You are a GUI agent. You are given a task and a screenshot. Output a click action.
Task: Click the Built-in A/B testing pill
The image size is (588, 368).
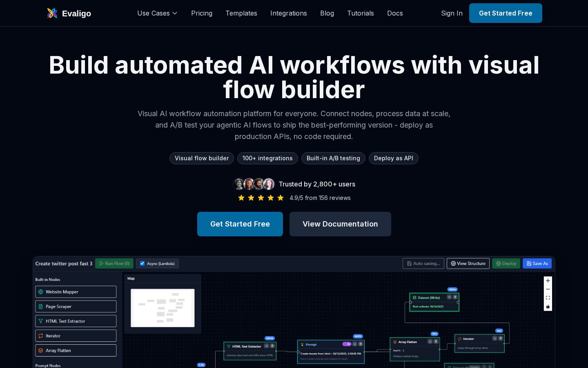click(333, 158)
